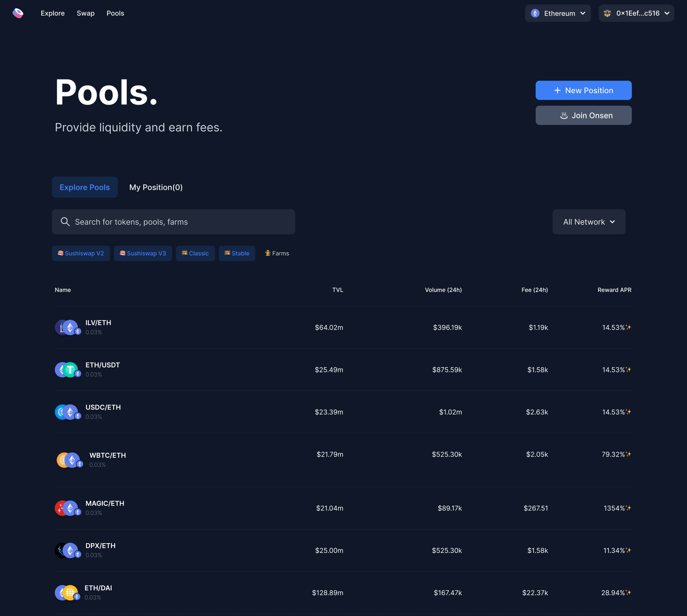
Task: Click the DPX/ETH token pair icon
Action: click(x=68, y=550)
